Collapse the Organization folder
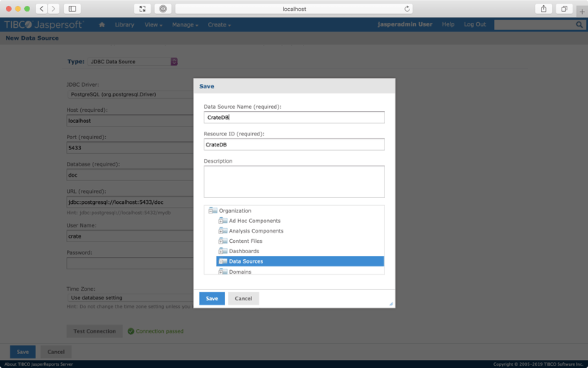This screenshot has height=368, width=588. coord(210,210)
